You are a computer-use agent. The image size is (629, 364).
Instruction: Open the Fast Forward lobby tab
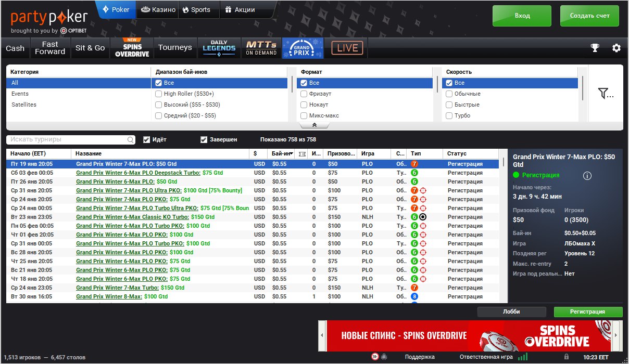[x=50, y=48]
